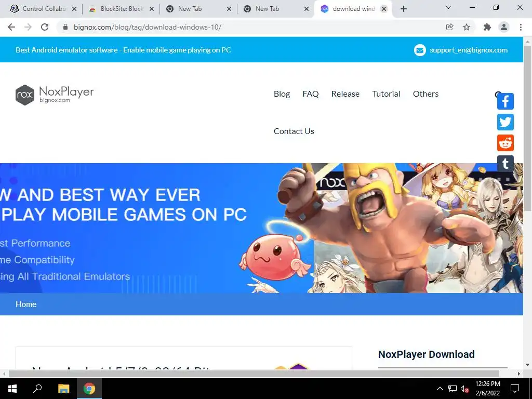Open the Windows Start menu
The width and height of the screenshot is (532, 399).
click(x=12, y=389)
